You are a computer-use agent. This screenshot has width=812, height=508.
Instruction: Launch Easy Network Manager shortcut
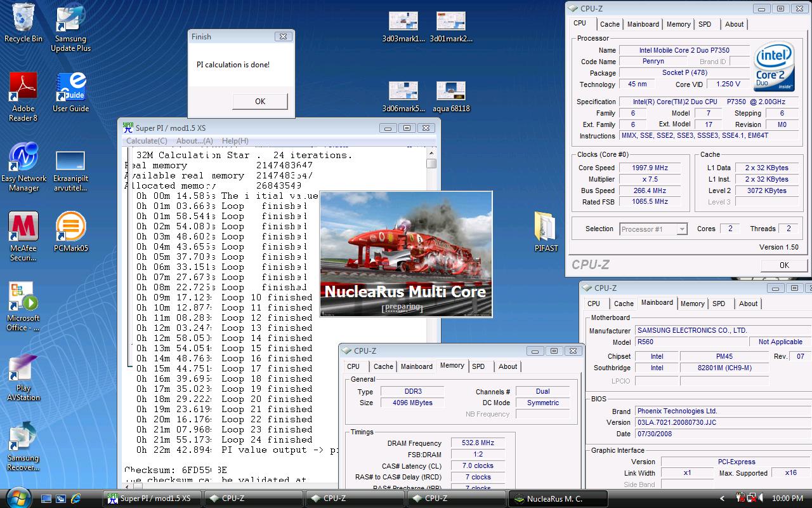(23, 167)
